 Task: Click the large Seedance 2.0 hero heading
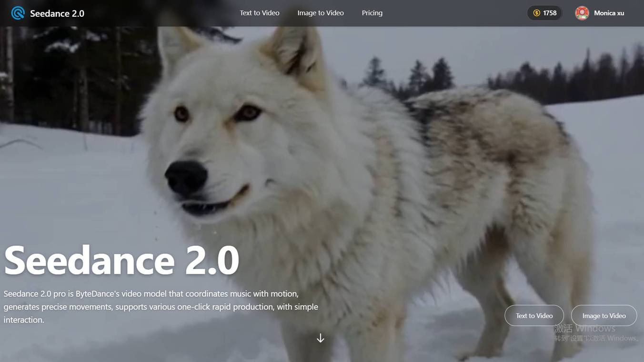[121, 260]
